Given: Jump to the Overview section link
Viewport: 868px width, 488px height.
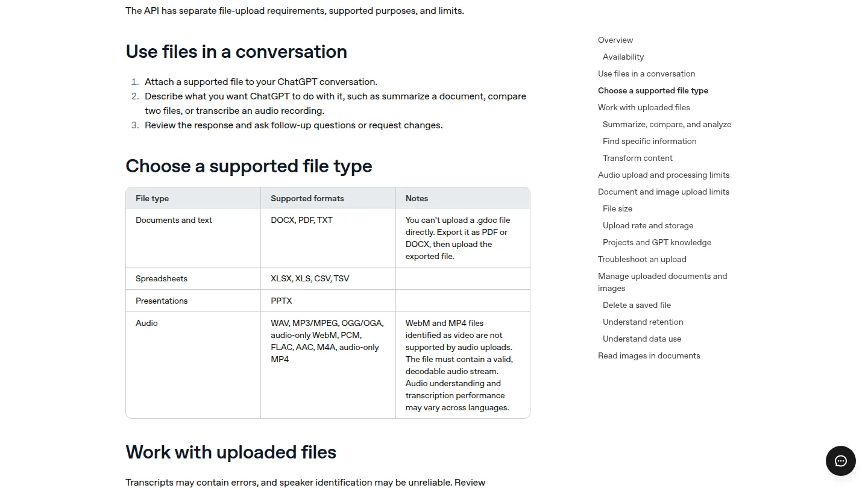Looking at the screenshot, I should (615, 40).
